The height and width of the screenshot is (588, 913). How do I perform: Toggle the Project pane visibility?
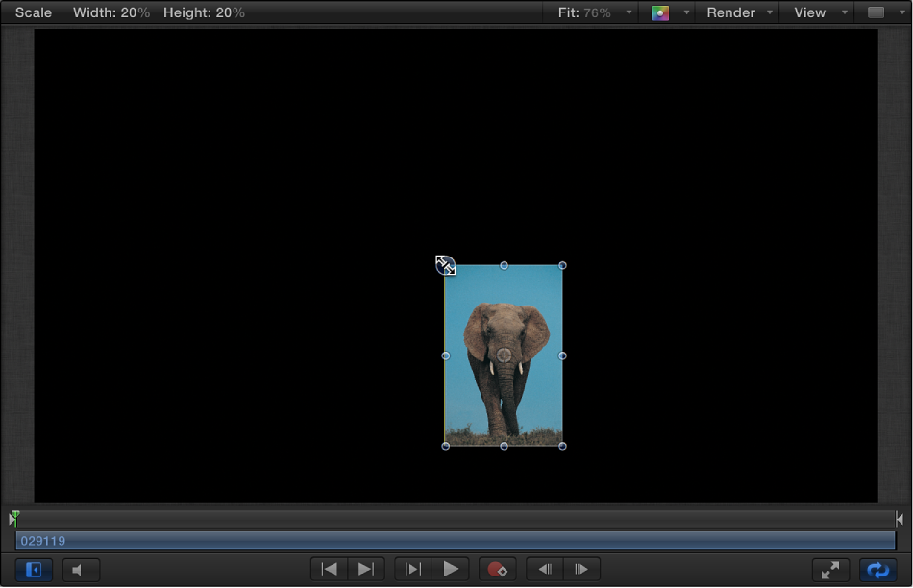click(34, 569)
